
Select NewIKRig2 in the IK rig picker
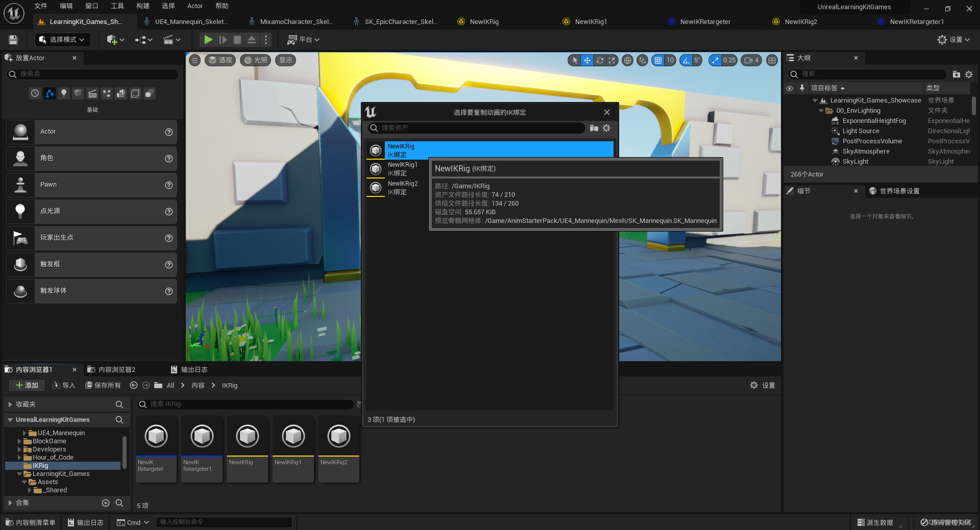click(489, 188)
